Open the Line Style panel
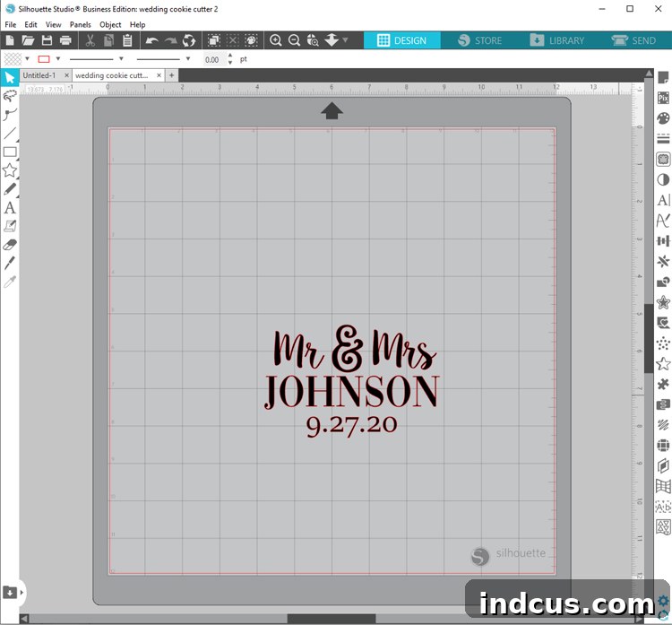This screenshot has width=672, height=625. [x=663, y=139]
